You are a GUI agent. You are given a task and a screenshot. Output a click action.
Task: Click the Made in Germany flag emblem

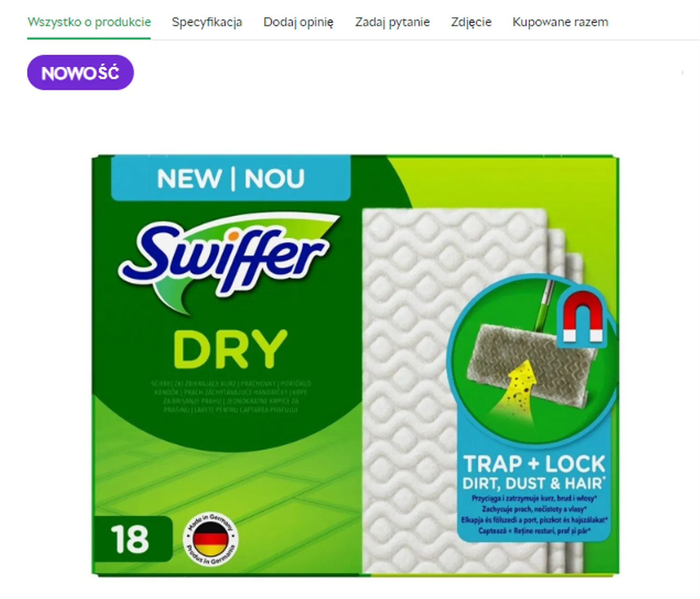coord(210,539)
